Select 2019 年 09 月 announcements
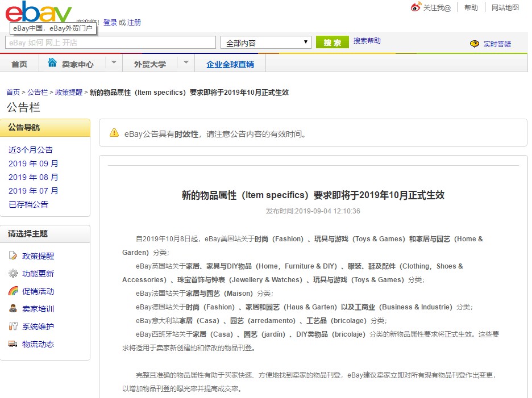The image size is (532, 398). 33,164
